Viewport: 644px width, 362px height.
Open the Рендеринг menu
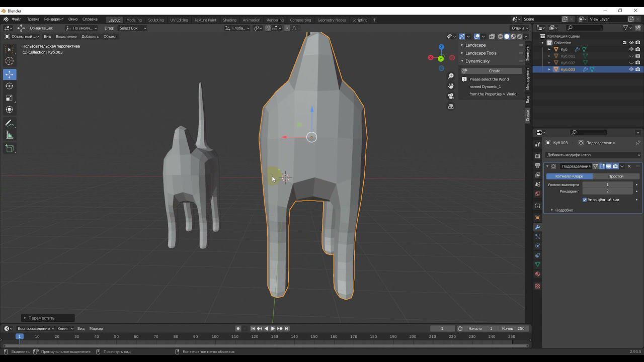[53, 19]
